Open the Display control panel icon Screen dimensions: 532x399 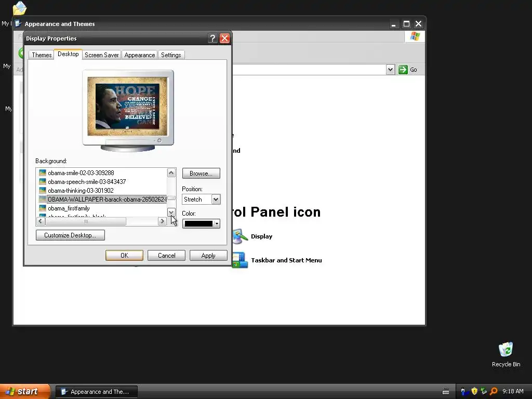tap(241, 236)
